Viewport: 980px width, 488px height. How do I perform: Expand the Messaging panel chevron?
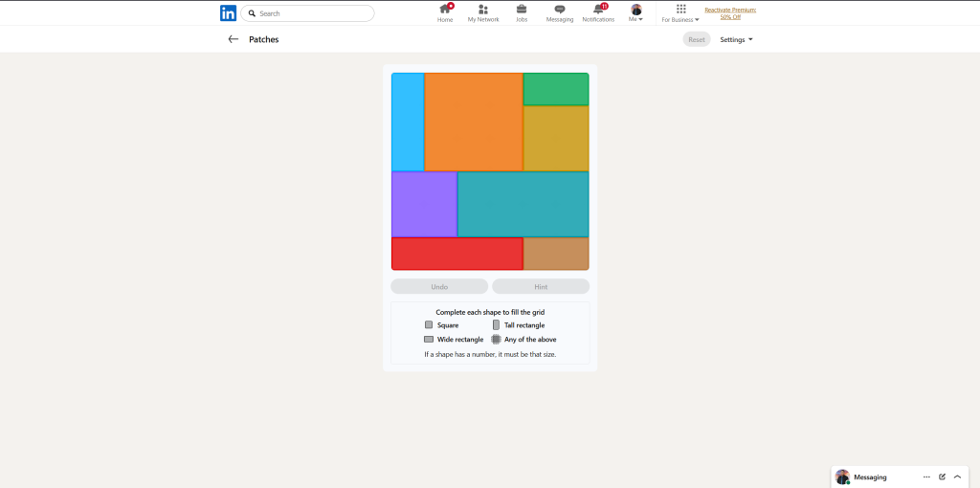coord(957,477)
